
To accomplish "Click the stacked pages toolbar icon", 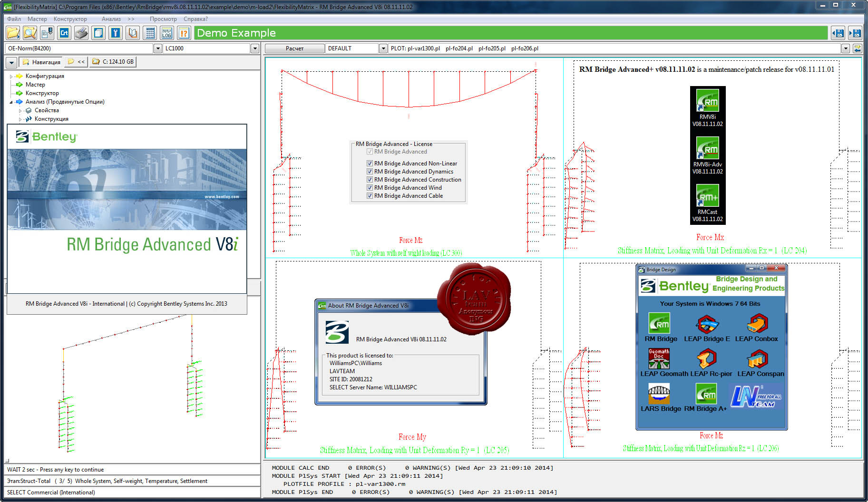I will [x=98, y=33].
